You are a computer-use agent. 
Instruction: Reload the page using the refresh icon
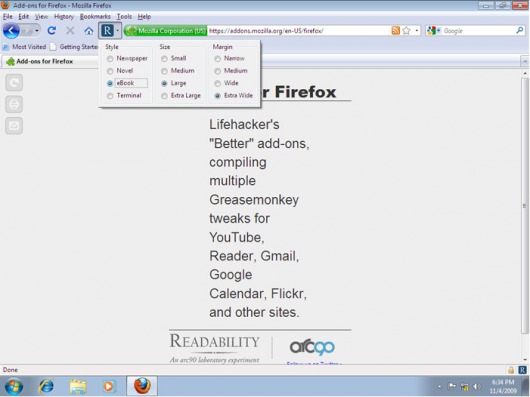(51, 31)
